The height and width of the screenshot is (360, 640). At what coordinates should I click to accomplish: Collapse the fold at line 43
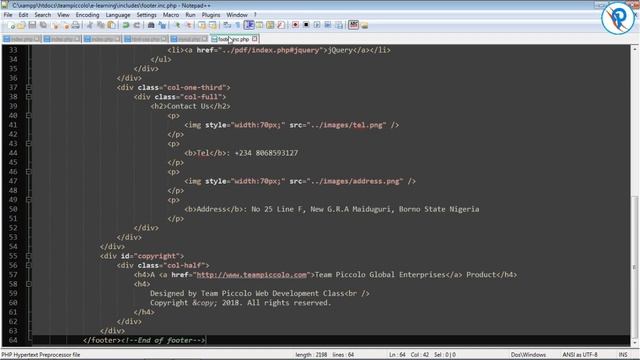pyautogui.click(x=28, y=144)
